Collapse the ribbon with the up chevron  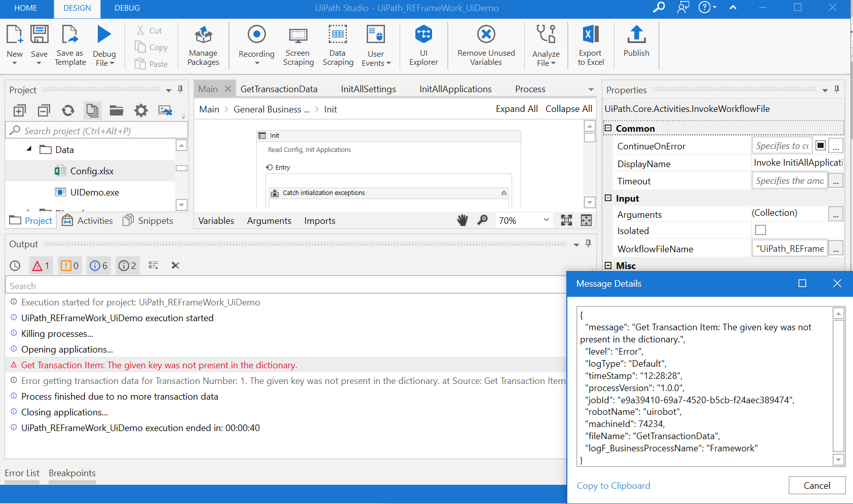pyautogui.click(x=733, y=8)
